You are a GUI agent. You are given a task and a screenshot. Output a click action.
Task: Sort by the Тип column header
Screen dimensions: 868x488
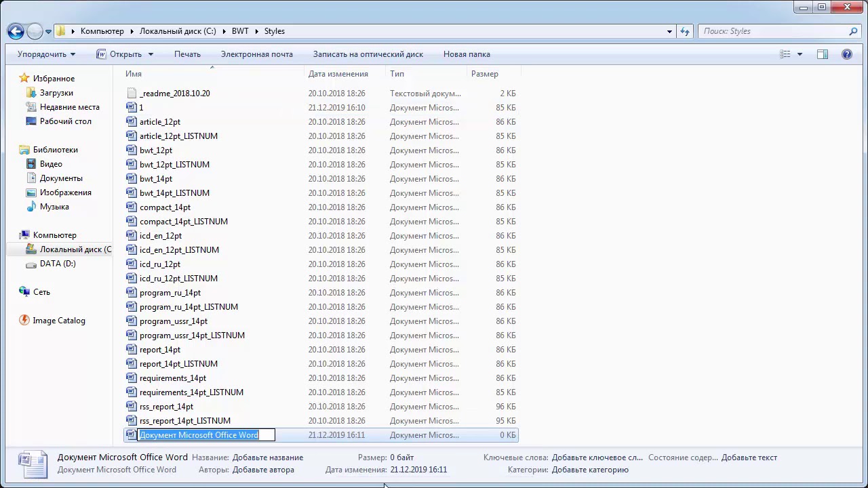[x=397, y=74]
